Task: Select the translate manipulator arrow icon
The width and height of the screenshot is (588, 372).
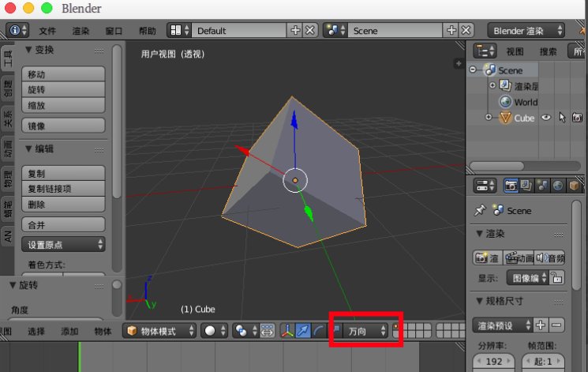Action: (x=304, y=332)
